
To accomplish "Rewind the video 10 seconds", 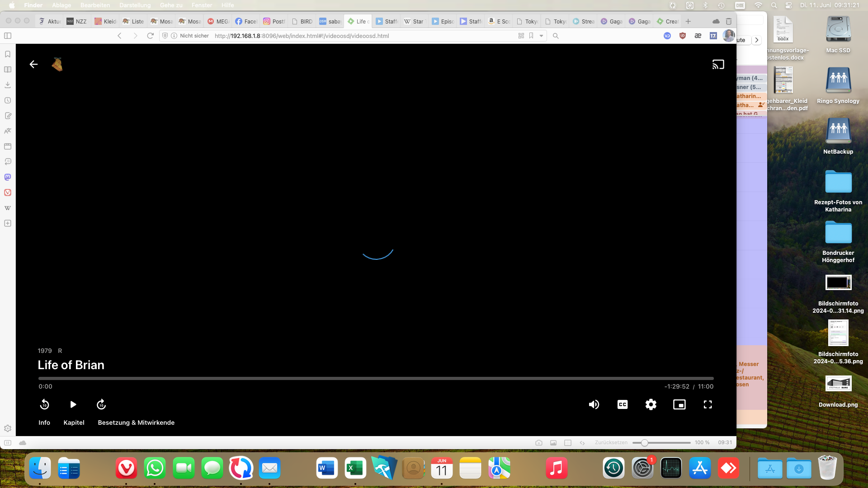I will point(44,404).
